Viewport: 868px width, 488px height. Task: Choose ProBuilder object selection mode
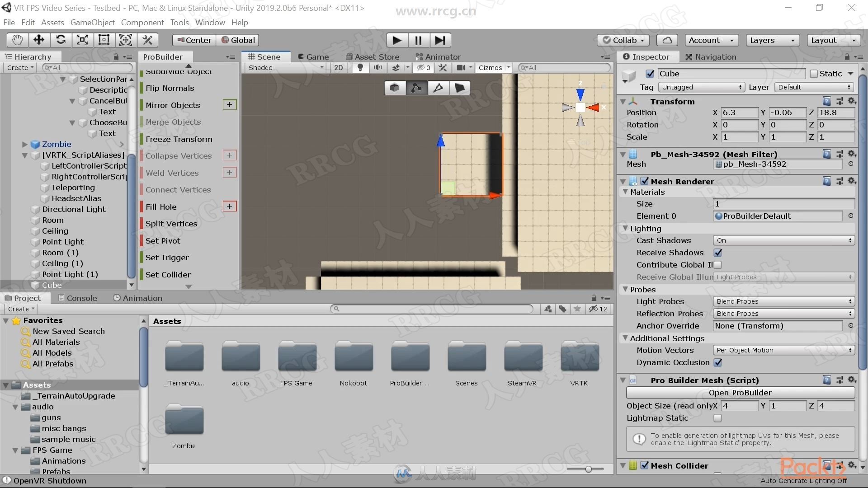tap(395, 88)
